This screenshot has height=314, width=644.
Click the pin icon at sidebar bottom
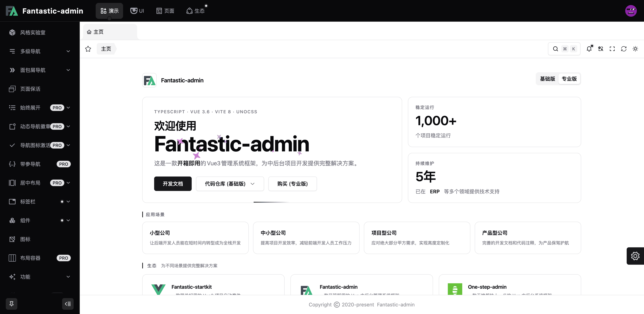(x=12, y=304)
